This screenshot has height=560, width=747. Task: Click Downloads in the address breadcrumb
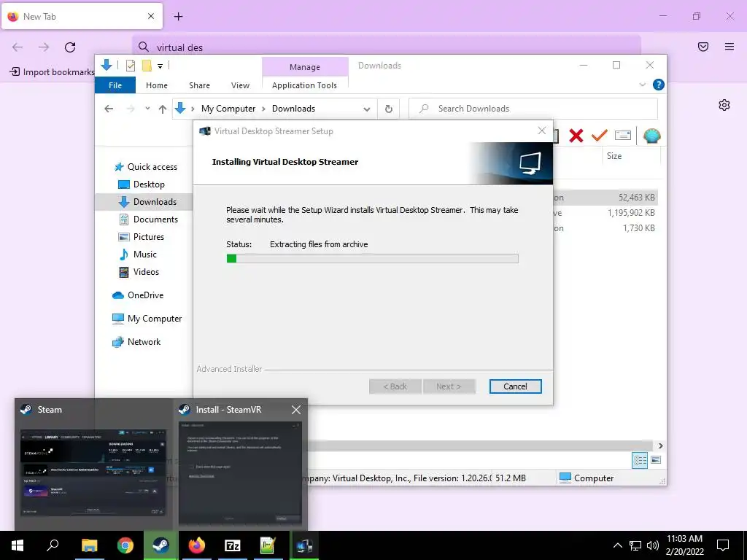pos(293,109)
